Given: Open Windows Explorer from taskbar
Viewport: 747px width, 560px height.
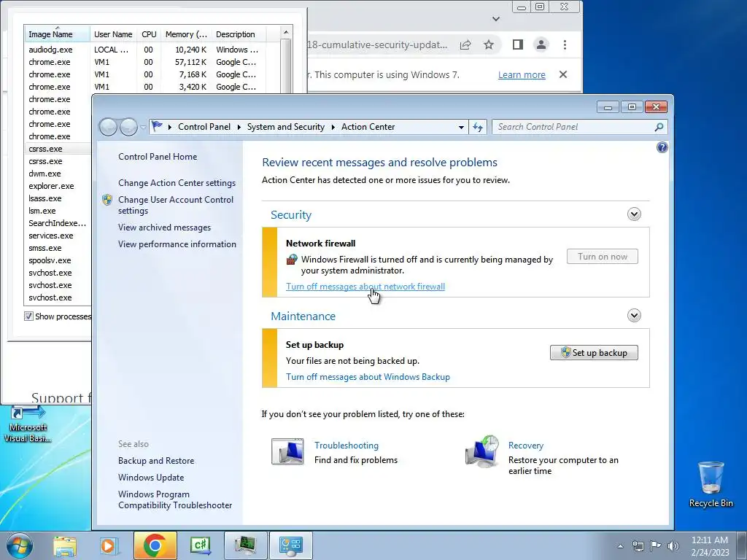Looking at the screenshot, I should click(65, 545).
